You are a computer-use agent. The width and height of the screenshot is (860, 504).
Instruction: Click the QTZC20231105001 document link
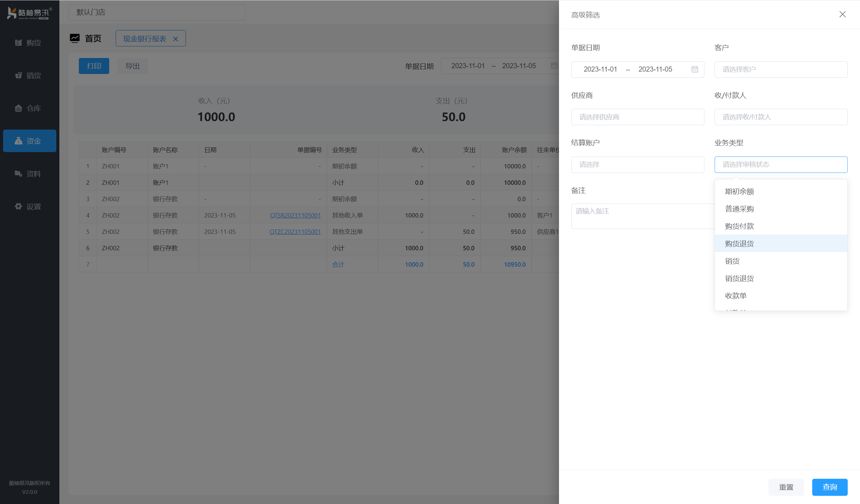point(295,232)
